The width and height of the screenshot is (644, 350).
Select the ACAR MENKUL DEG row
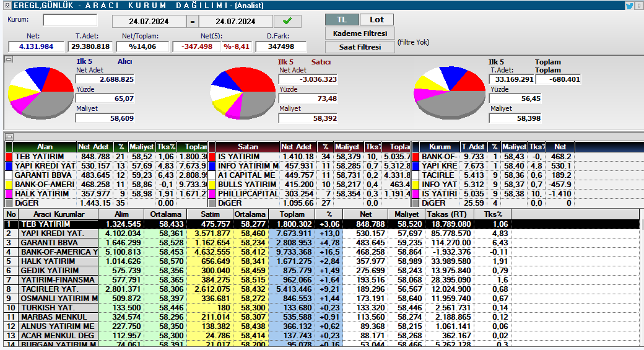321,336
